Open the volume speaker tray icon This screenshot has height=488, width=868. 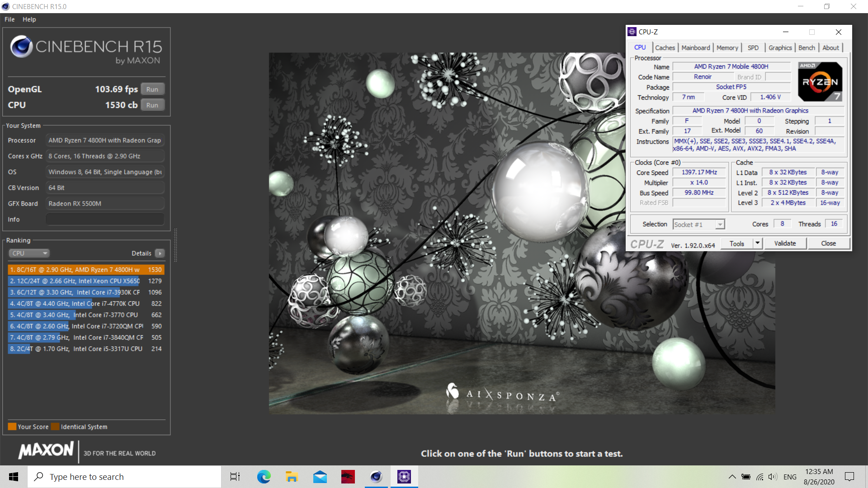point(773,477)
